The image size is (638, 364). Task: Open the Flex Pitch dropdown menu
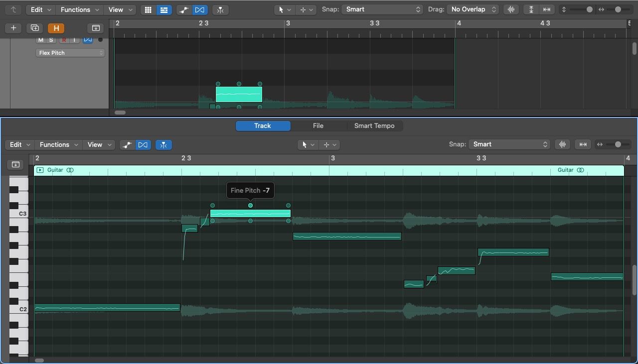coord(70,52)
